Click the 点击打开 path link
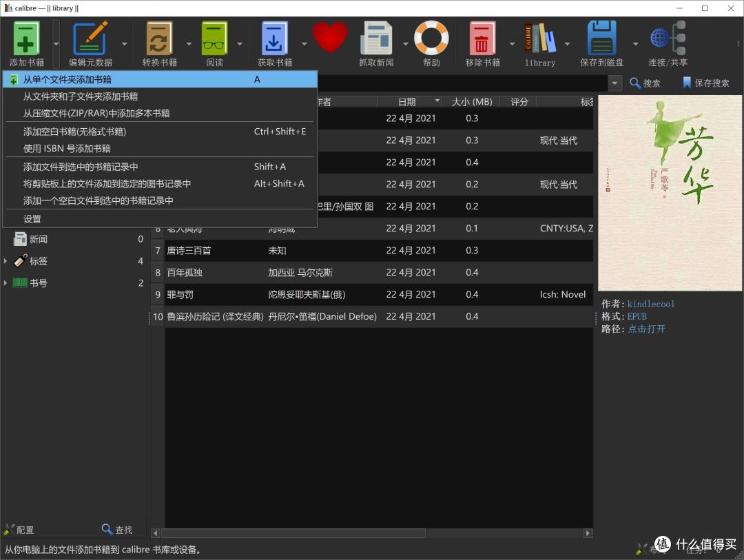This screenshot has height=560, width=744. pyautogui.click(x=646, y=329)
